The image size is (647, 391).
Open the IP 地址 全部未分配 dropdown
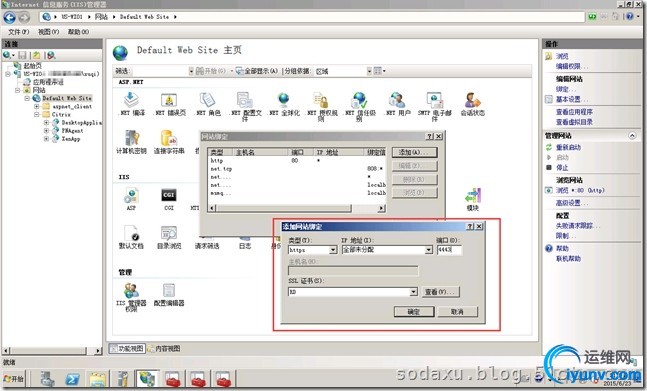[x=429, y=250]
